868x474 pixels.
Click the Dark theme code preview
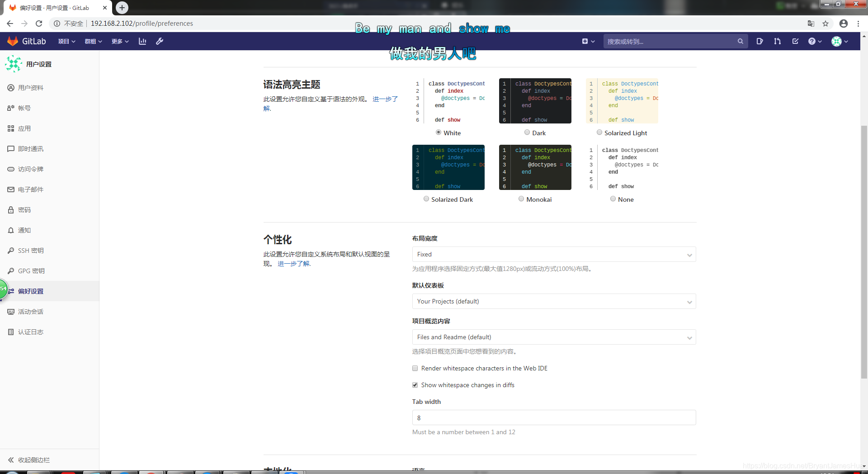535,101
